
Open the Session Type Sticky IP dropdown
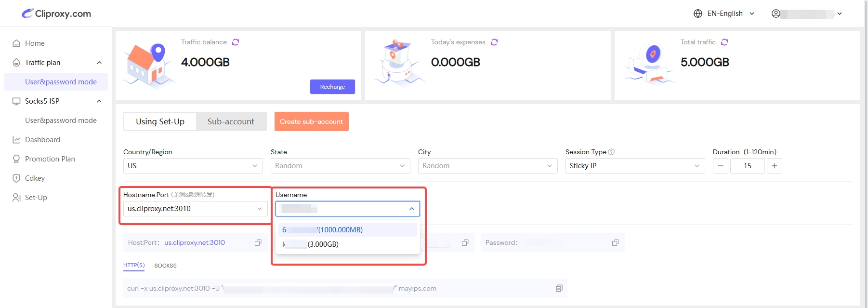[634, 166]
